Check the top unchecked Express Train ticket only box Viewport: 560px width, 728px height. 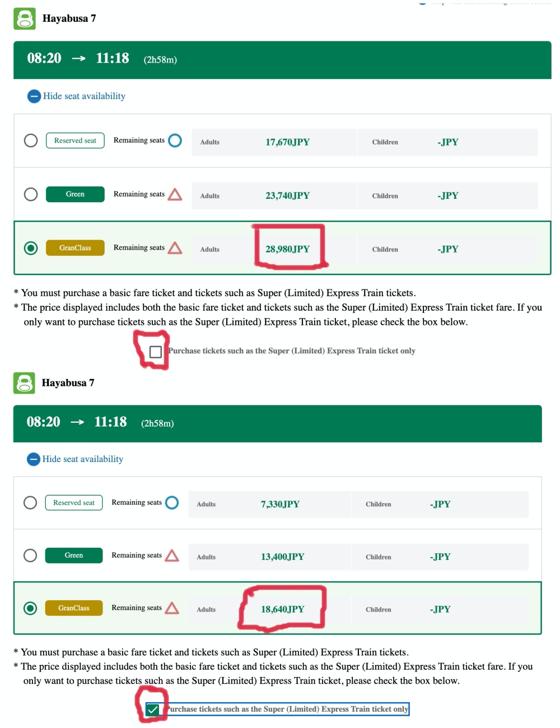tap(156, 352)
